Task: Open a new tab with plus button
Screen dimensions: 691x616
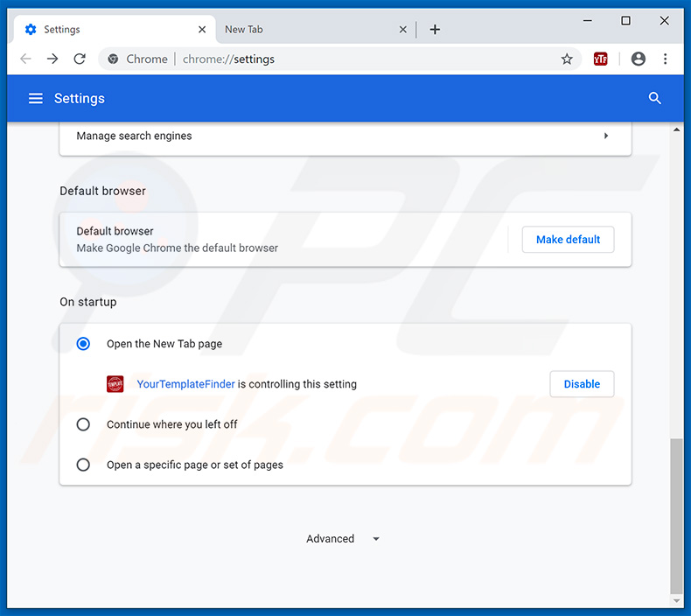Action: tap(435, 30)
